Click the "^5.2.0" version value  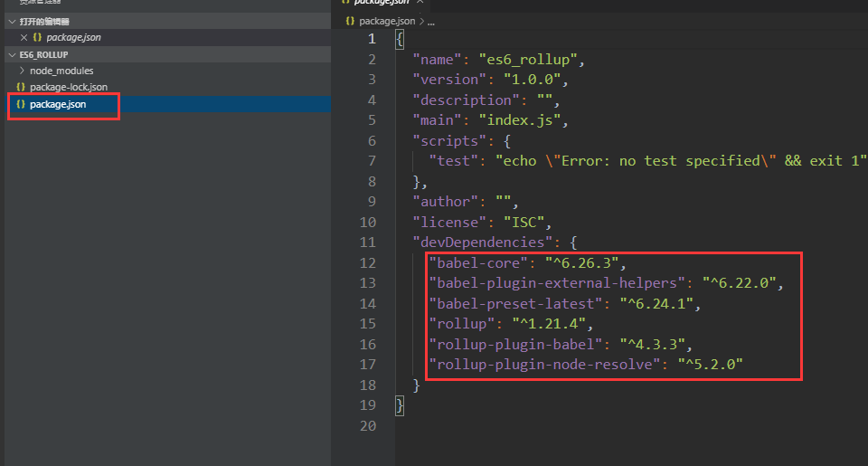coord(711,364)
